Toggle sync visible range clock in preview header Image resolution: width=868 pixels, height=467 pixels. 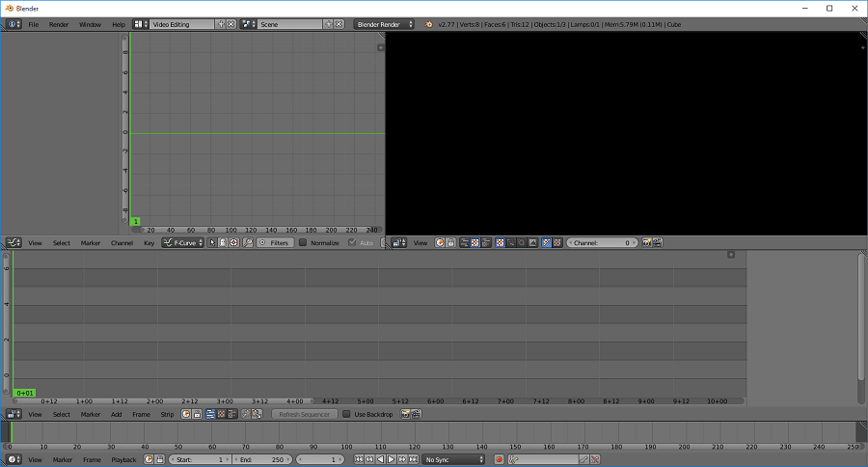440,242
